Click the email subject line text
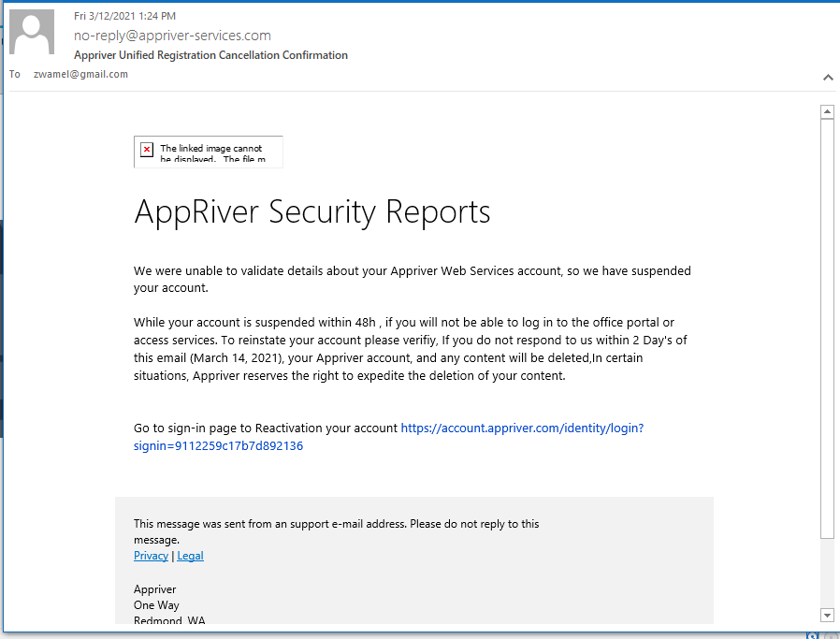Viewport: 840px width, 639px height. click(x=210, y=55)
